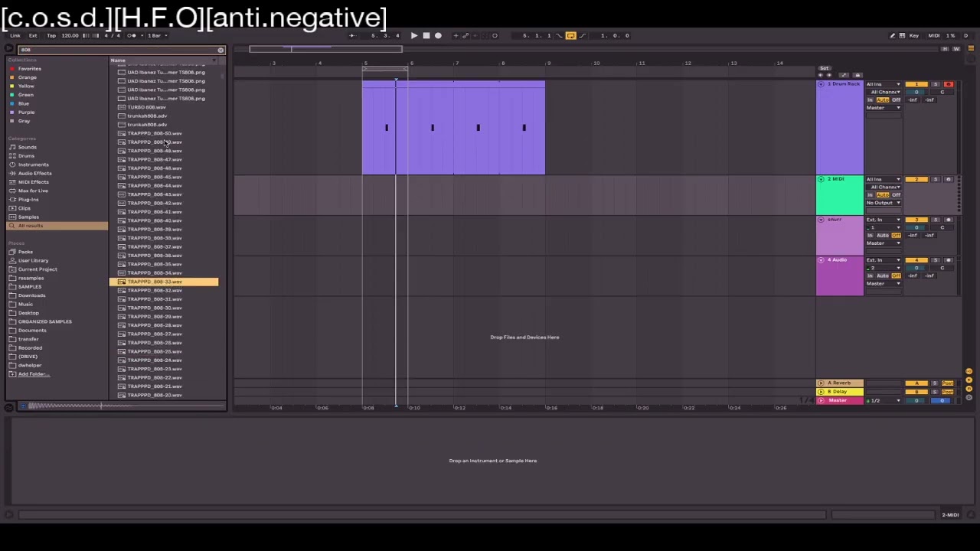Disarm the Drum Rack record button
The height and width of the screenshot is (551, 980).
(949, 84)
